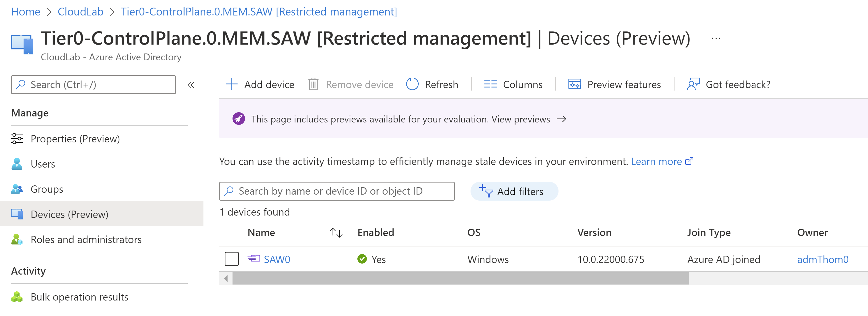This screenshot has height=316, width=868.
Task: Click the Add device plus icon
Action: coord(231,84)
